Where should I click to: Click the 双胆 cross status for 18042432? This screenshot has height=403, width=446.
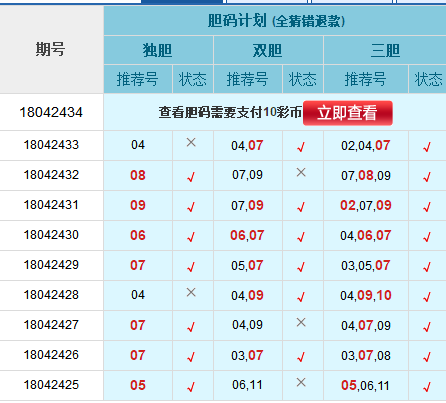tap(301, 173)
